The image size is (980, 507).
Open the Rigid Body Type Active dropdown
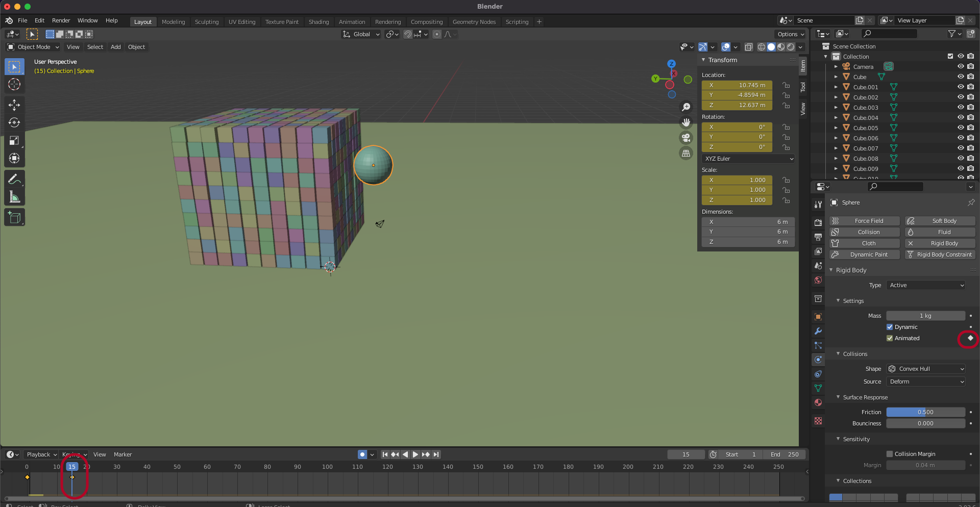pos(926,285)
